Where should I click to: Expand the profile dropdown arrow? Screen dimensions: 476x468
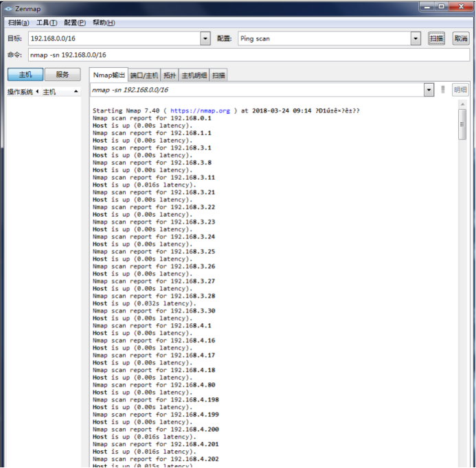(x=416, y=38)
